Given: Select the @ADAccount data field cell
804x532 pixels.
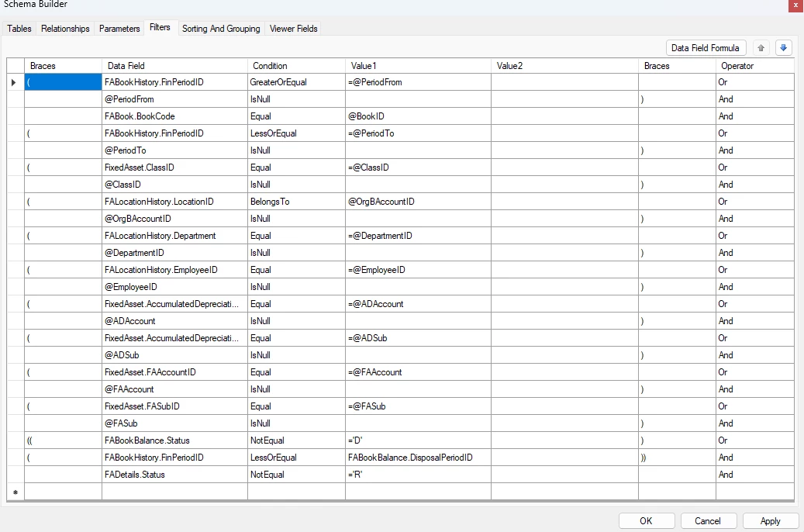Looking at the screenshot, I should point(174,320).
